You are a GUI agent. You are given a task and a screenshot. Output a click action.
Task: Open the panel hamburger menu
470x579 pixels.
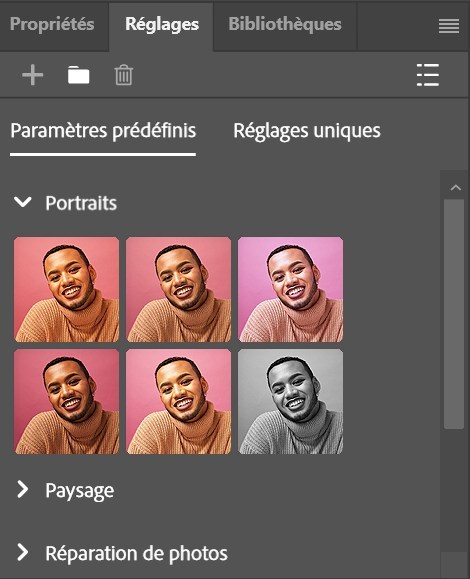tap(449, 26)
